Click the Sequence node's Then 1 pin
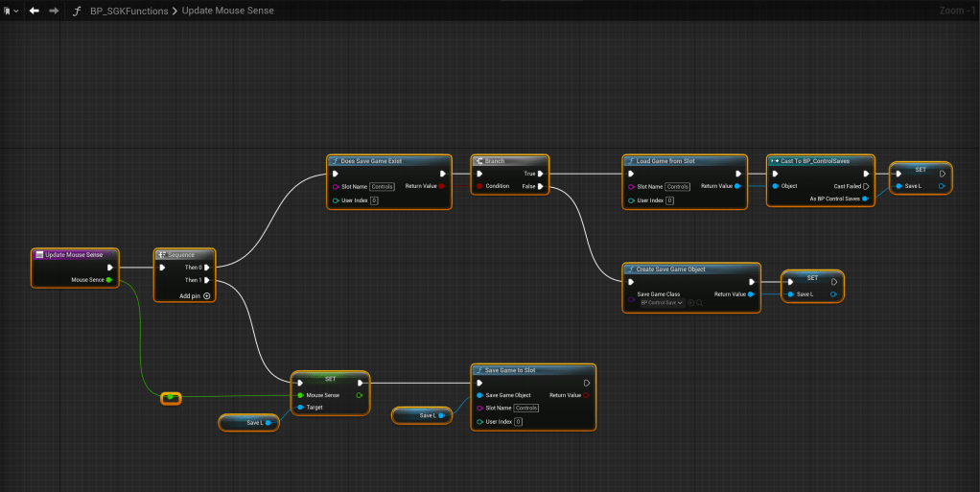Image resolution: width=980 pixels, height=492 pixels. [x=206, y=280]
